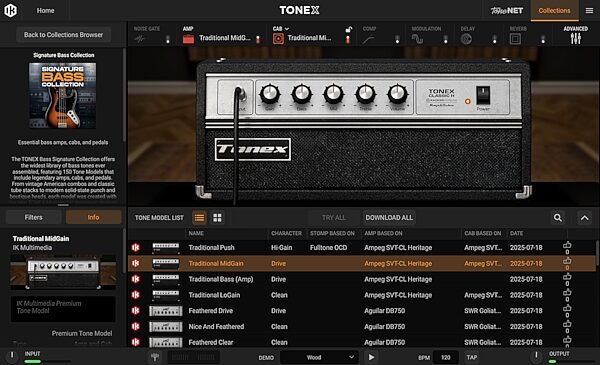Screen dimensions: 600x365
Task: Go to the Home tab
Action: [45, 11]
